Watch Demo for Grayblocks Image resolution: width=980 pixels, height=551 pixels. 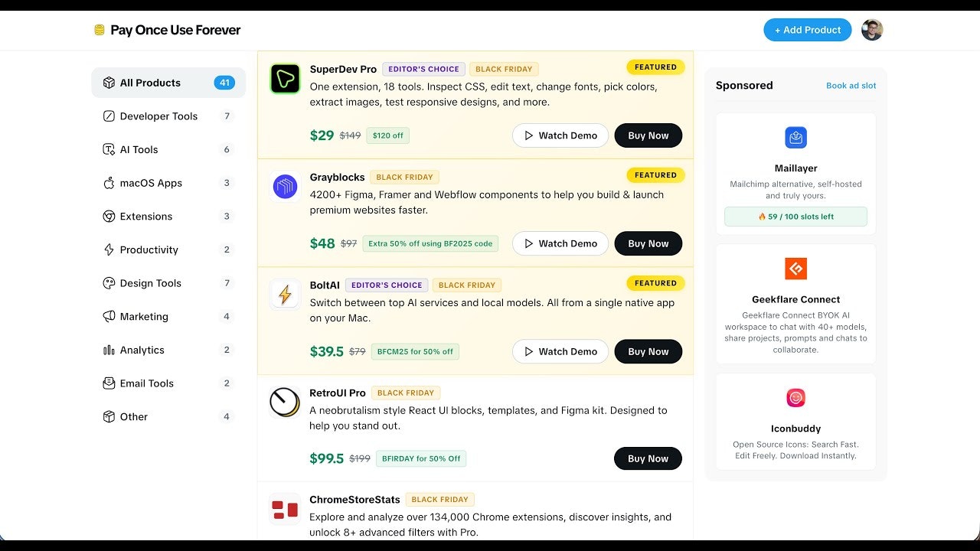560,243
